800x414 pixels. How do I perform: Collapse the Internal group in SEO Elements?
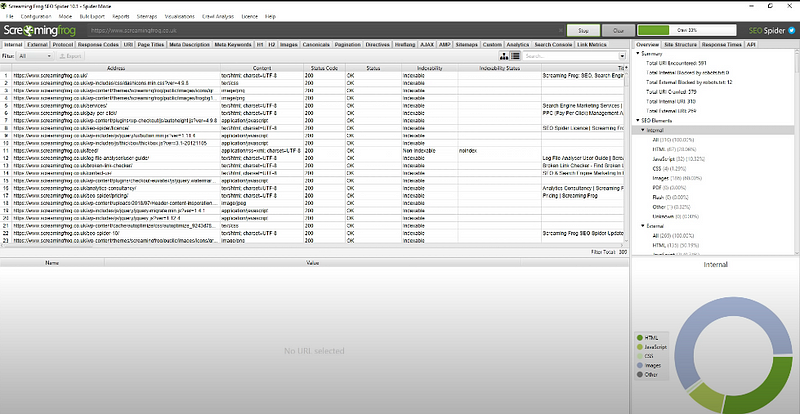643,130
